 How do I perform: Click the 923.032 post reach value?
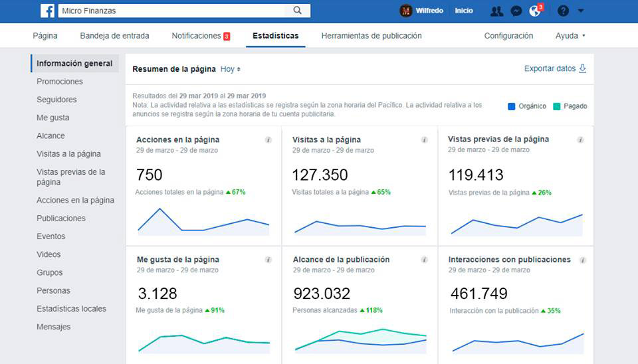pos(322,294)
